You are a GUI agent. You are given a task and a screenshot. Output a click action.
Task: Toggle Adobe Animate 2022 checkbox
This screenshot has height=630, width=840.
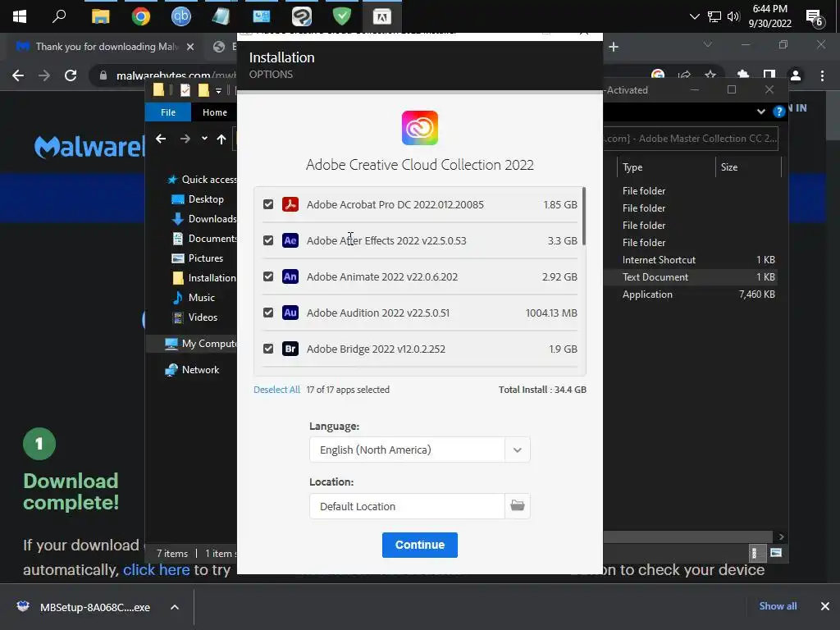(x=268, y=276)
